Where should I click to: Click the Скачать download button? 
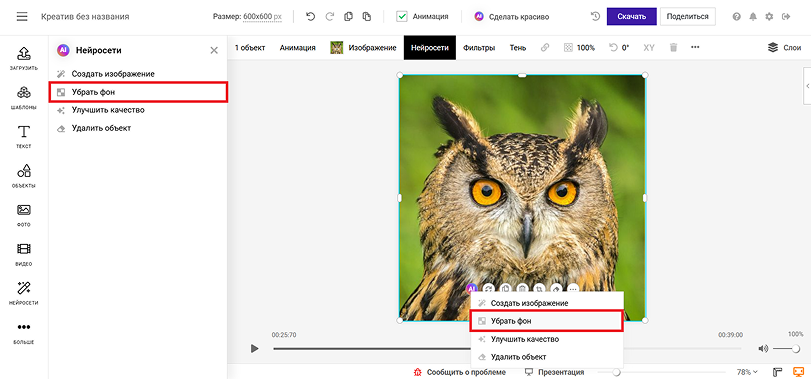coord(631,17)
